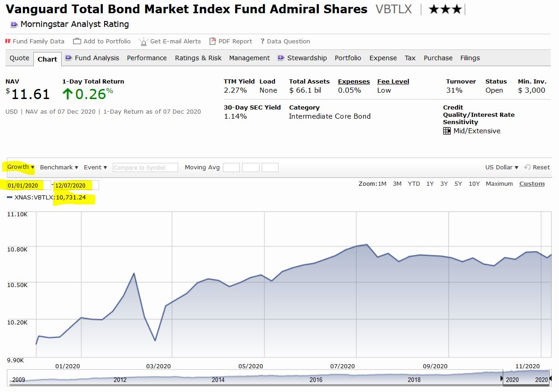This screenshot has height=392, width=559.
Task: Click the timeline navigator at 2012
Action: pos(120,380)
